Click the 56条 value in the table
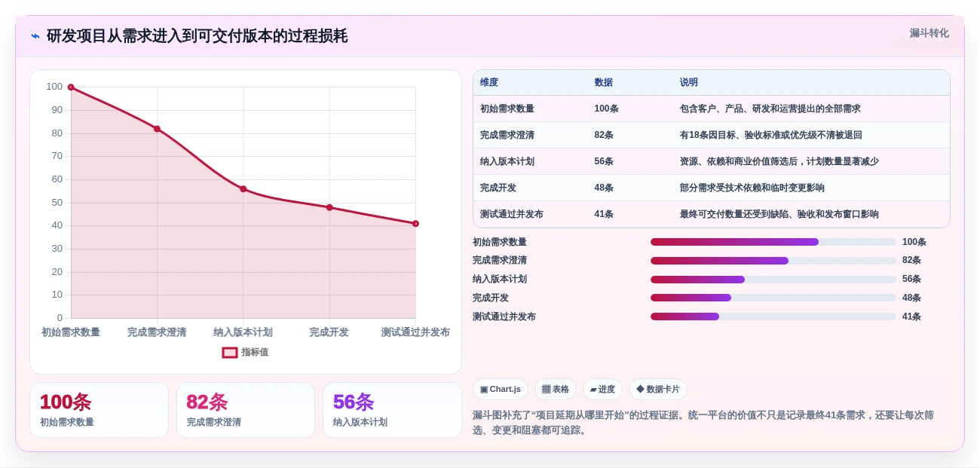The width and height of the screenshot is (980, 468). [x=604, y=161]
